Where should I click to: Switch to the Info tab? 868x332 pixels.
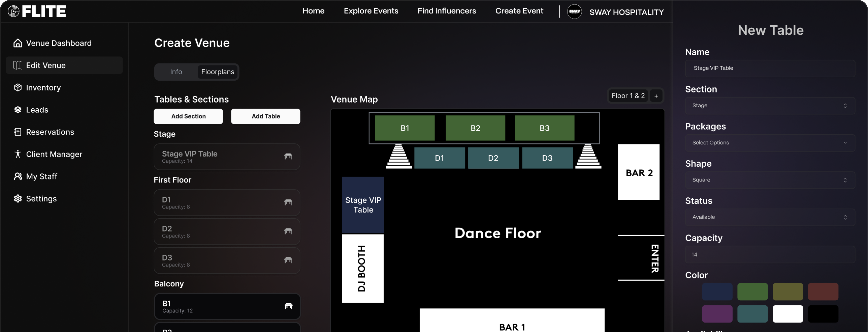176,72
